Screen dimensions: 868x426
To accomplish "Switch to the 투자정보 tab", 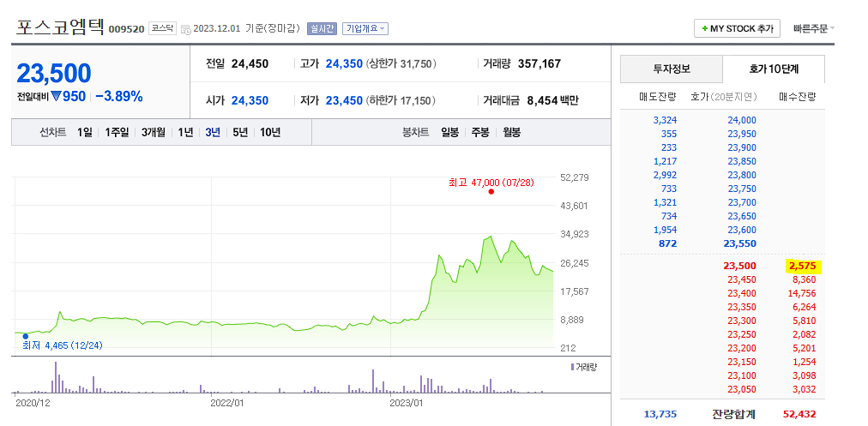I will [x=672, y=69].
